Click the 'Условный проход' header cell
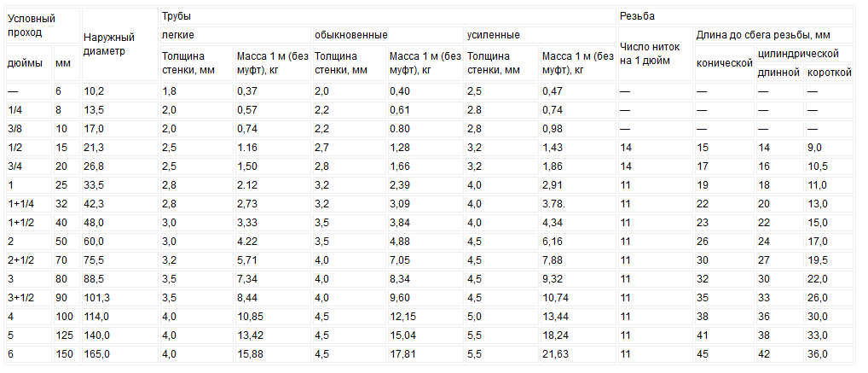The height and width of the screenshot is (373, 868). click(x=43, y=26)
